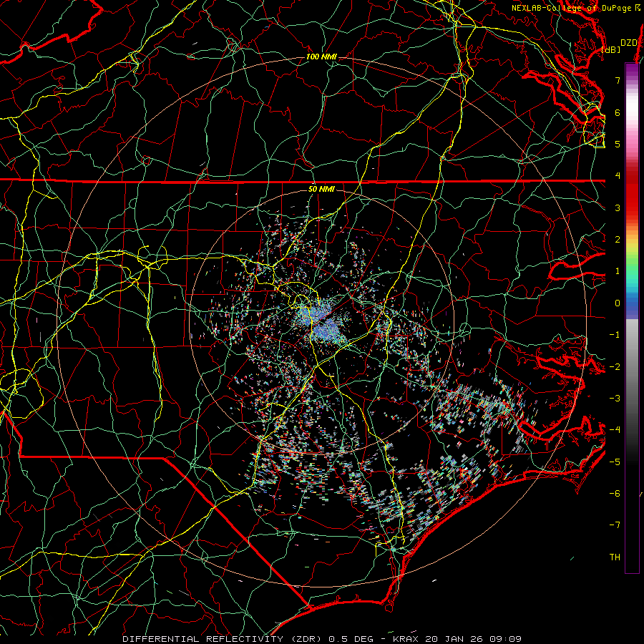Click the 0.5 DEG elevation angle text

point(351,639)
